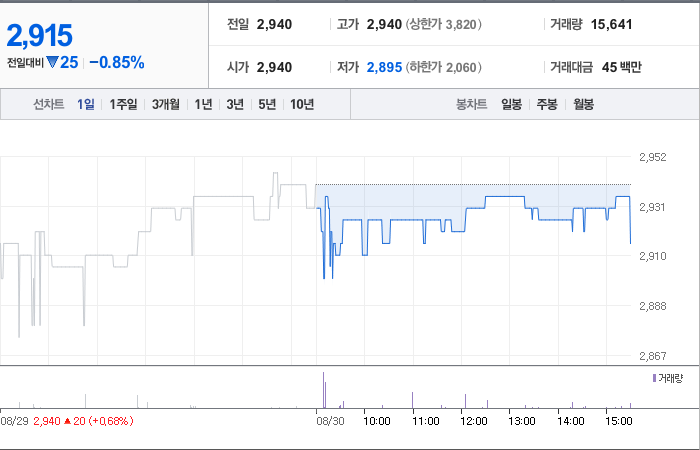The width and height of the screenshot is (700, 450).
Task: Click the 봉차트 label
Action: [x=471, y=104]
